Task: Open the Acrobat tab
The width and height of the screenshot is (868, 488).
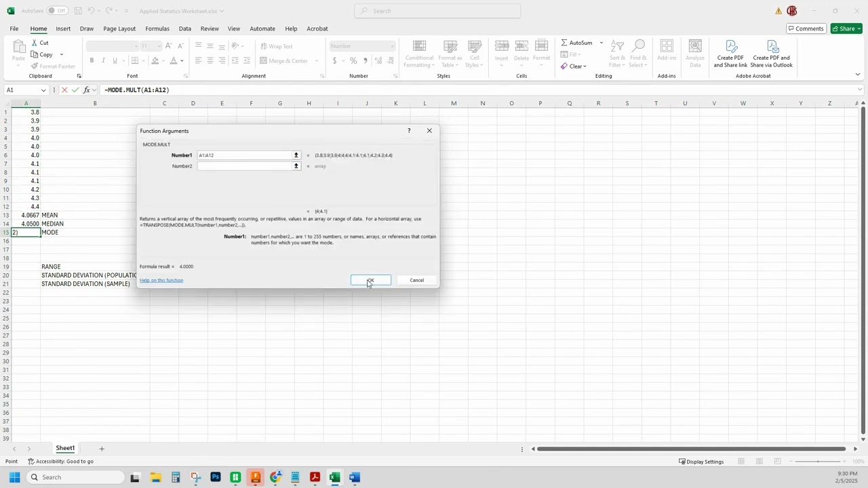Action: (317, 28)
